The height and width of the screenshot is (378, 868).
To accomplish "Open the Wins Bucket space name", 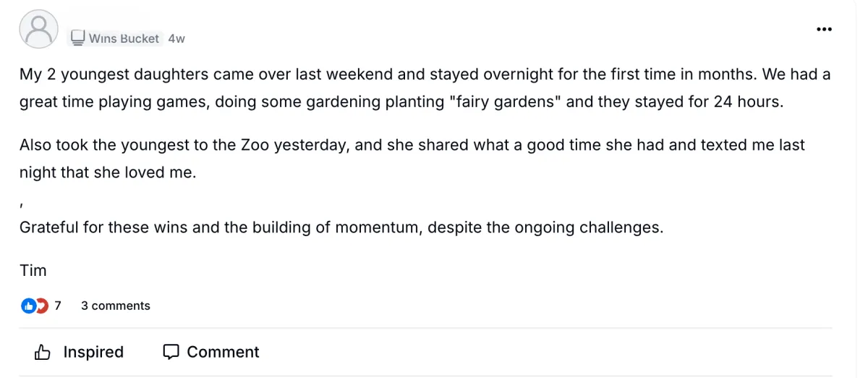I will pyautogui.click(x=124, y=38).
